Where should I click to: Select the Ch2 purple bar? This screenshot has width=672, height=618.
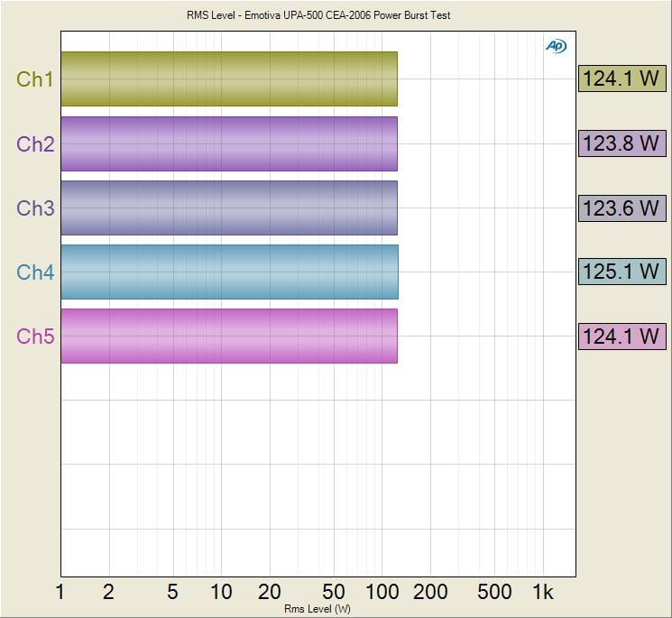[x=229, y=143]
